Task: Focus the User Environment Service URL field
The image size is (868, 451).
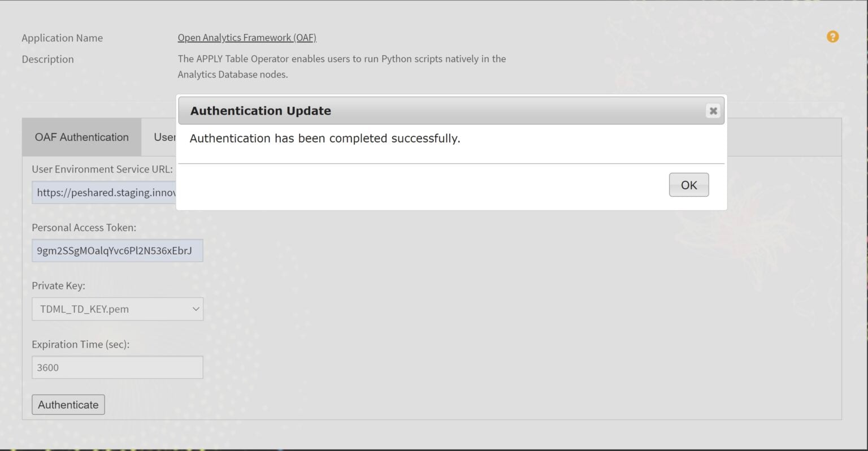Action: click(104, 193)
